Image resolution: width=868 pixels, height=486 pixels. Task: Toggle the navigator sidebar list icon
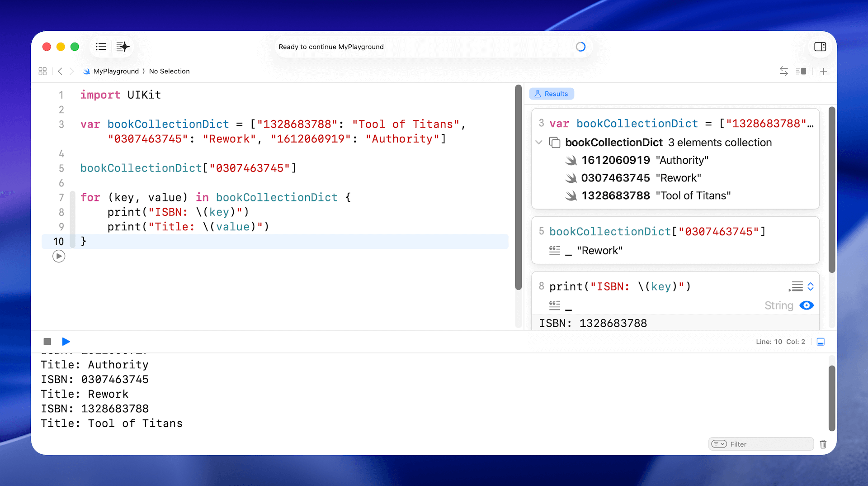(101, 47)
